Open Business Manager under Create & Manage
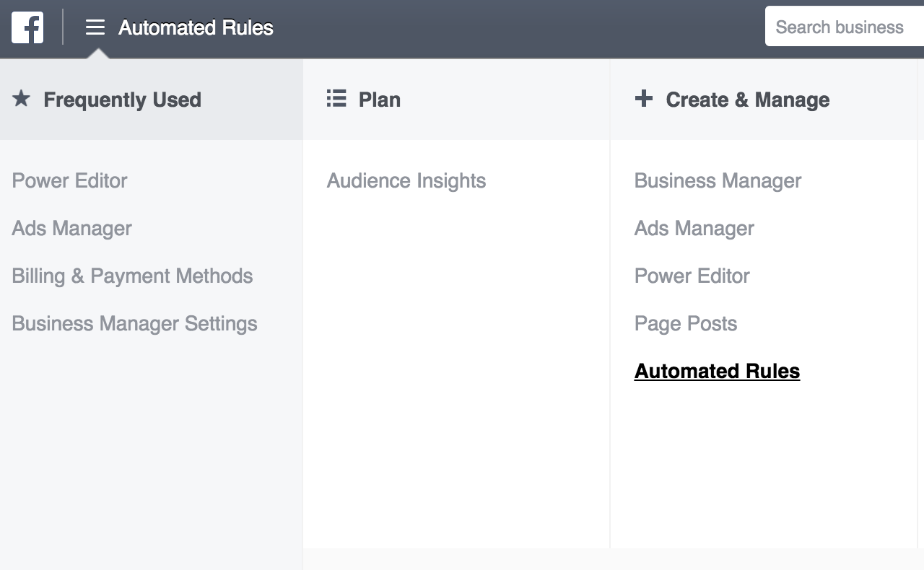 tap(718, 180)
